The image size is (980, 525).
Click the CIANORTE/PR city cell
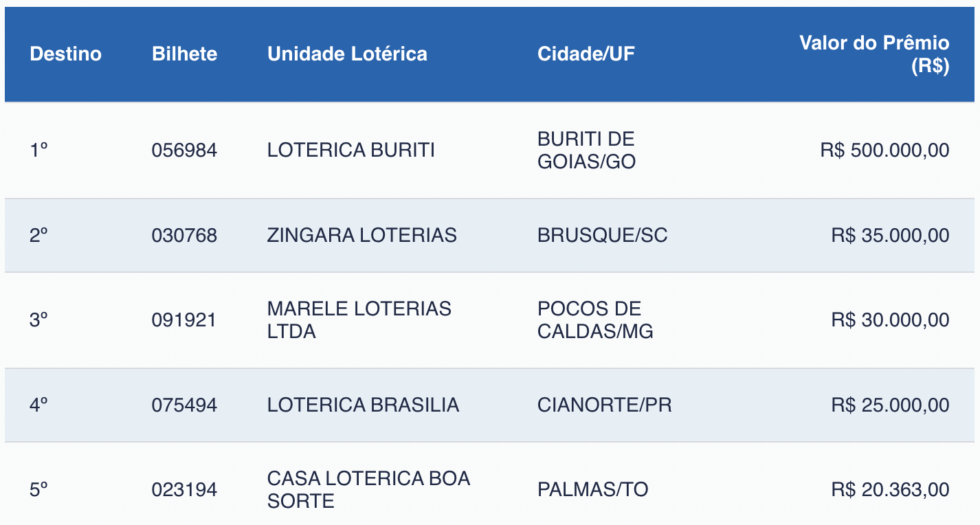[604, 405]
